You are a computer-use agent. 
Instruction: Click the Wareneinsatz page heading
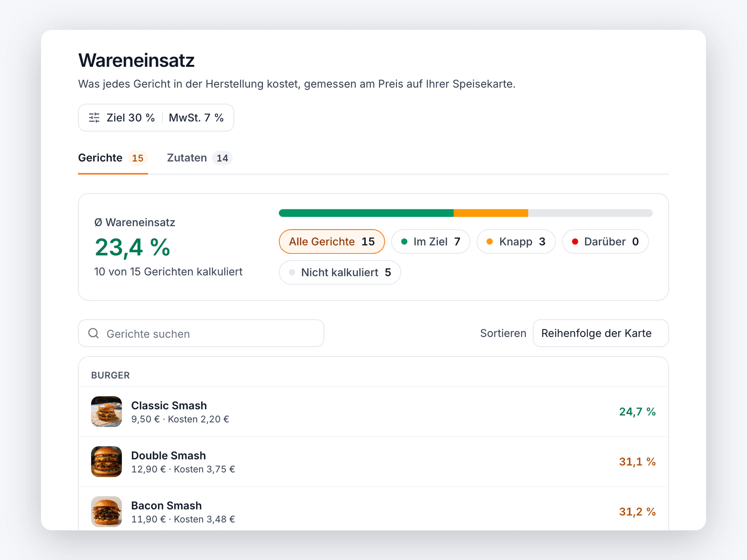coord(136,61)
